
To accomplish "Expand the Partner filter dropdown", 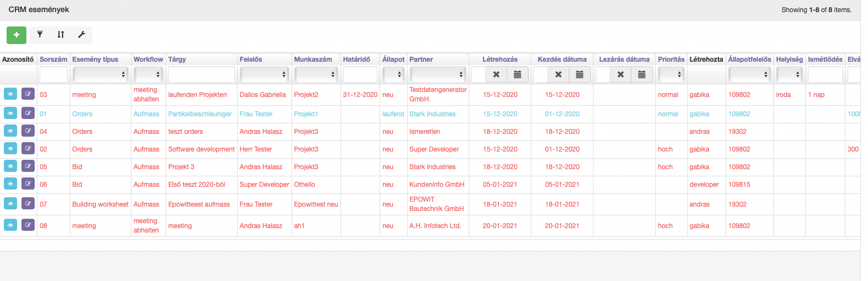I will [x=438, y=74].
